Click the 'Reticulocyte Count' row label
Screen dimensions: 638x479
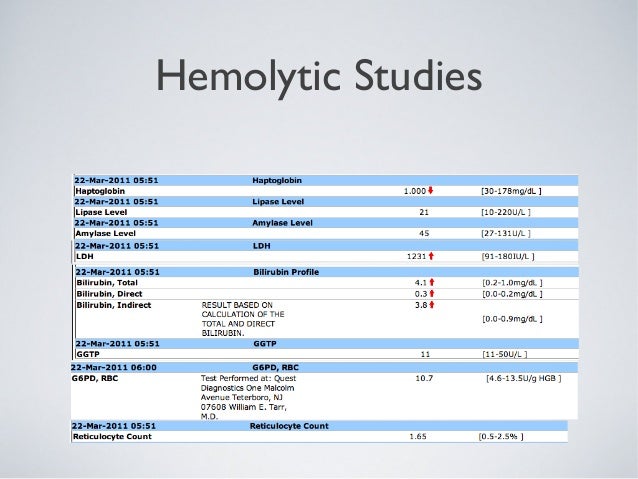112,437
